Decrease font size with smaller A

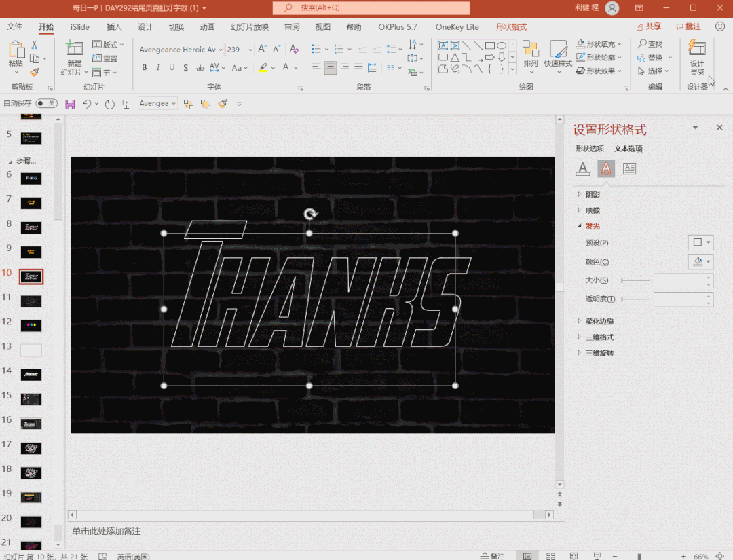277,49
